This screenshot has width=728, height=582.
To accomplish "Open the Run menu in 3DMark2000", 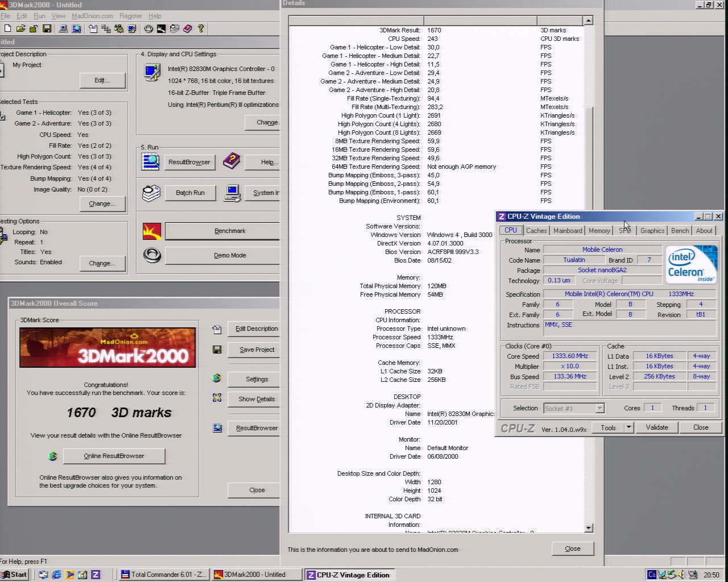I will (x=39, y=16).
